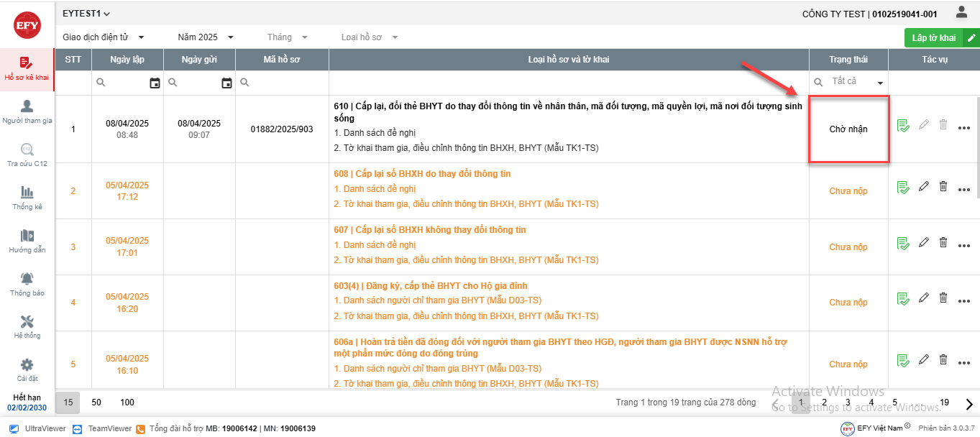Expand the Năm 2025 year dropdown
This screenshot has width=980, height=437.
[x=206, y=37]
